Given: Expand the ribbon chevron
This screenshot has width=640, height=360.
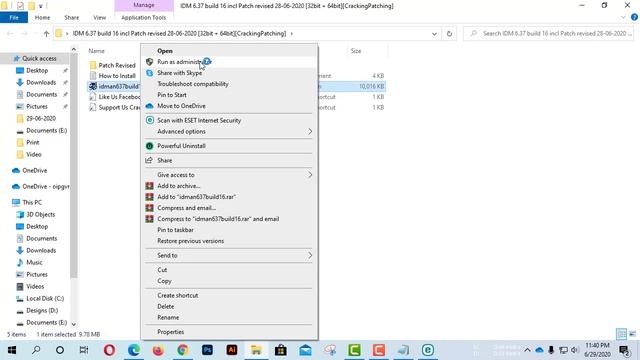Looking at the screenshot, I should coord(623,17).
